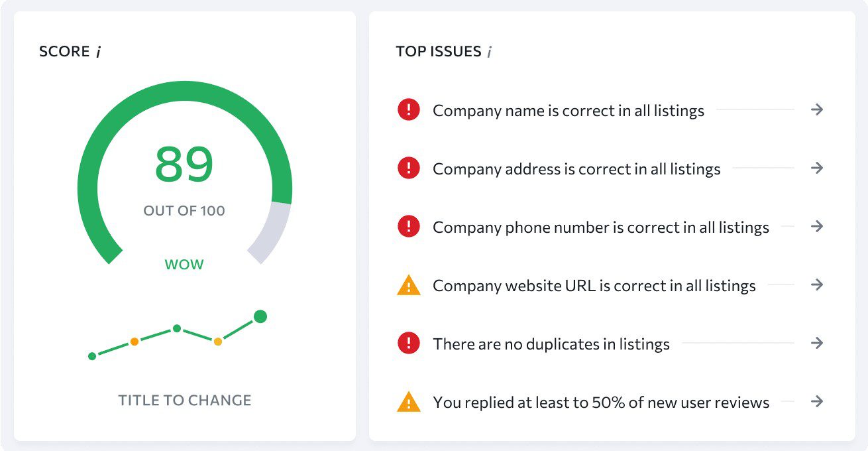Expand the duplicates issue via its arrow
The width and height of the screenshot is (868, 451).
coord(817,344)
